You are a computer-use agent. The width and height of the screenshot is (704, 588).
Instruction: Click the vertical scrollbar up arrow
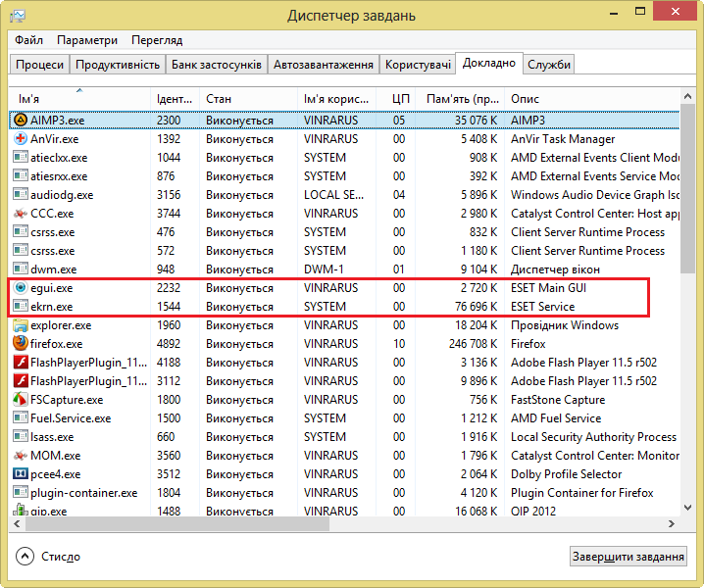[687, 96]
